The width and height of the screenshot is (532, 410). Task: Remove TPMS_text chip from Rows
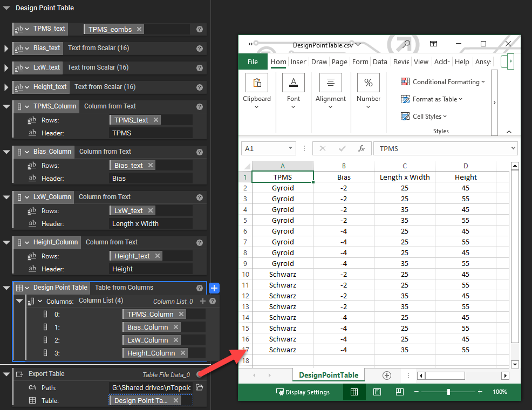(x=156, y=120)
